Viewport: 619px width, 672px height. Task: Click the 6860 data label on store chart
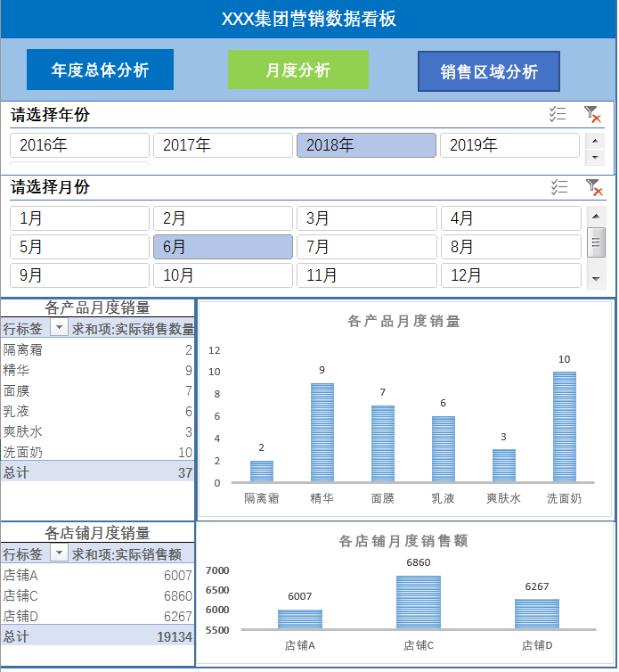coord(419,562)
